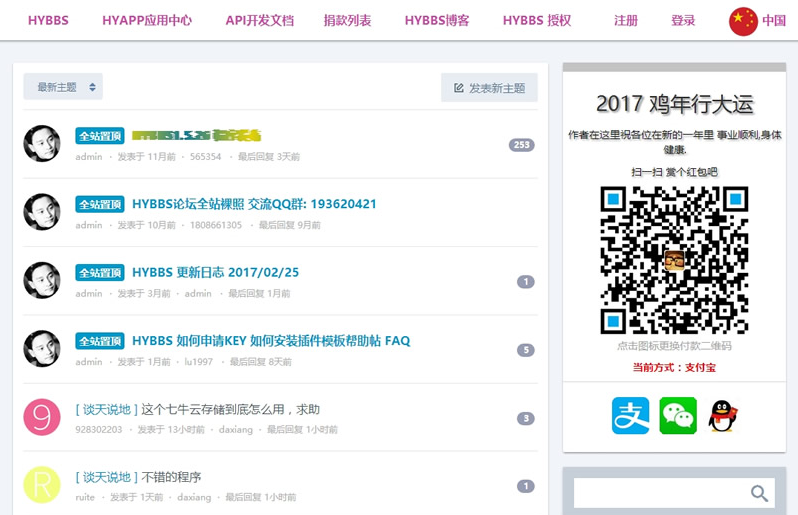Image resolution: width=798 pixels, height=515 pixels.
Task: Click the 253 reply count badge
Action: [522, 145]
